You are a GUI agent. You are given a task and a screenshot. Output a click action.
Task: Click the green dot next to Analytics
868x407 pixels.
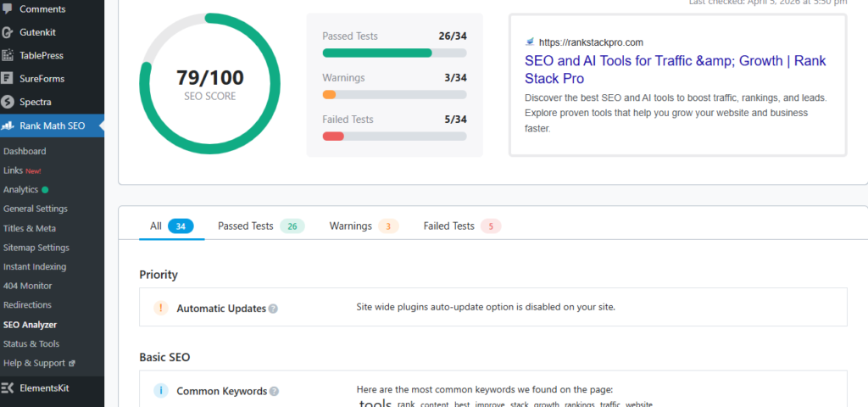[45, 190]
